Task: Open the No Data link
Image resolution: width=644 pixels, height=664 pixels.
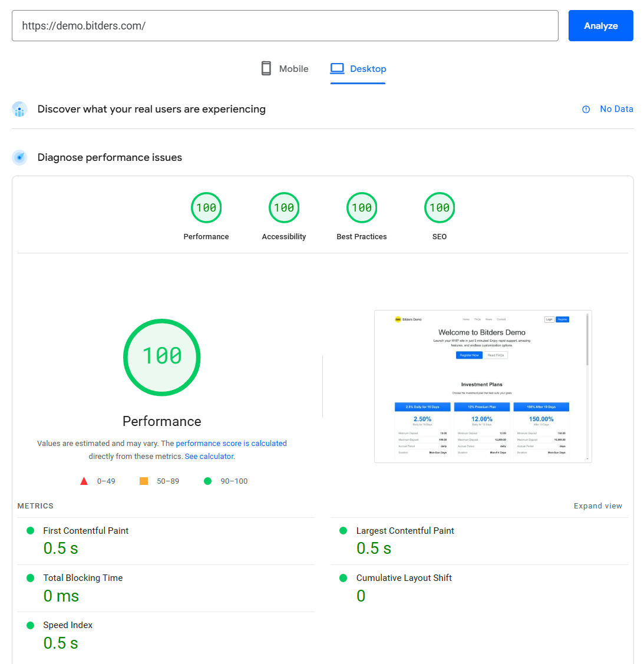Action: [x=616, y=109]
